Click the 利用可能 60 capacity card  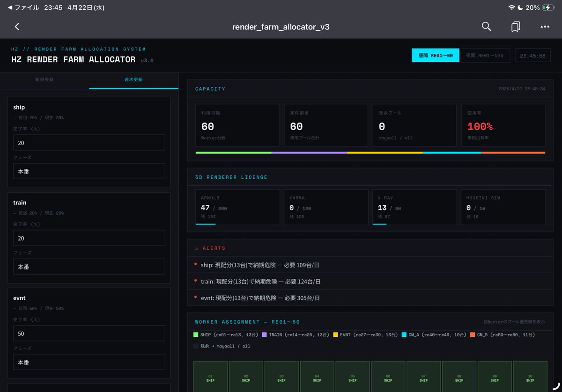pyautogui.click(x=237, y=125)
